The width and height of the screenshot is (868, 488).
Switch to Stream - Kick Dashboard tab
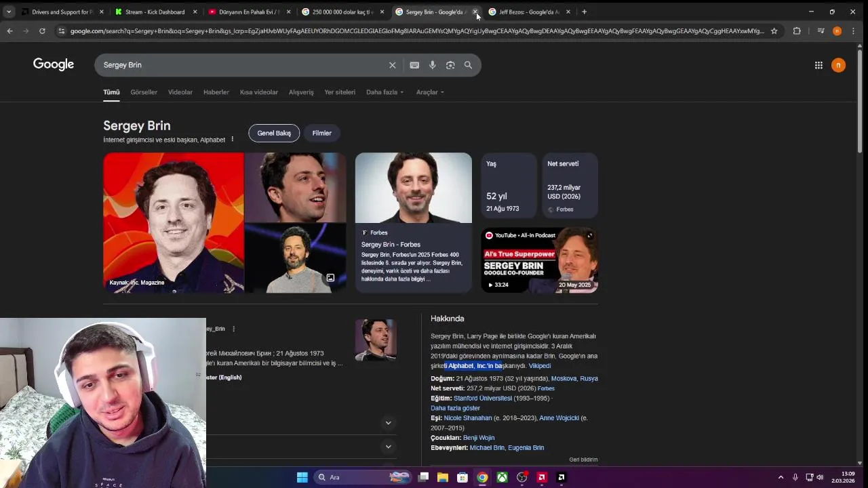pyautogui.click(x=155, y=12)
